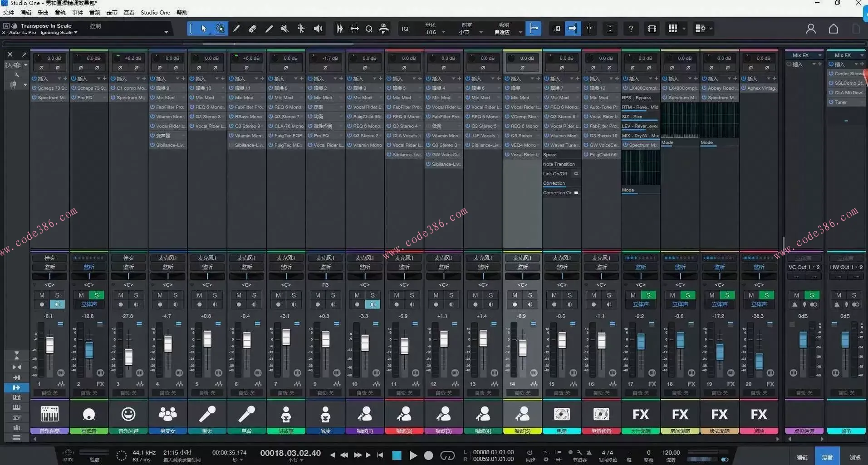Click the Play button in transport
The image size is (868, 465).
point(413,455)
